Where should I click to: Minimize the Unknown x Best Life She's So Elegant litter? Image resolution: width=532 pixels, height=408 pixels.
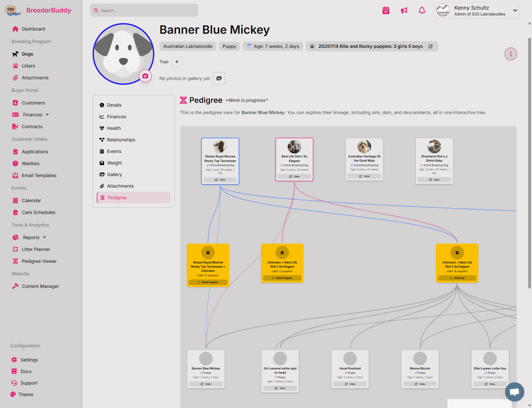[x=457, y=278]
